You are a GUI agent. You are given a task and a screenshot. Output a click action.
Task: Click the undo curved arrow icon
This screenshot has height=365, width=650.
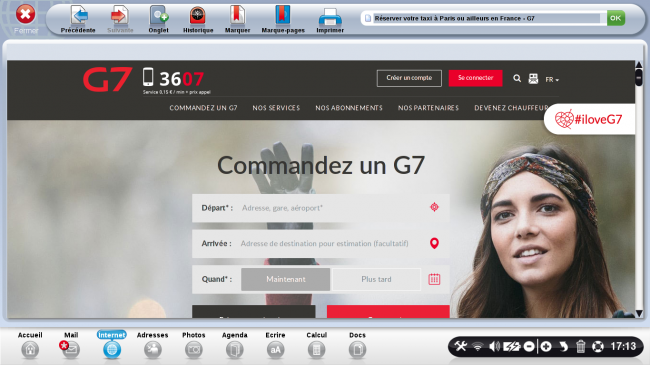tap(563, 346)
